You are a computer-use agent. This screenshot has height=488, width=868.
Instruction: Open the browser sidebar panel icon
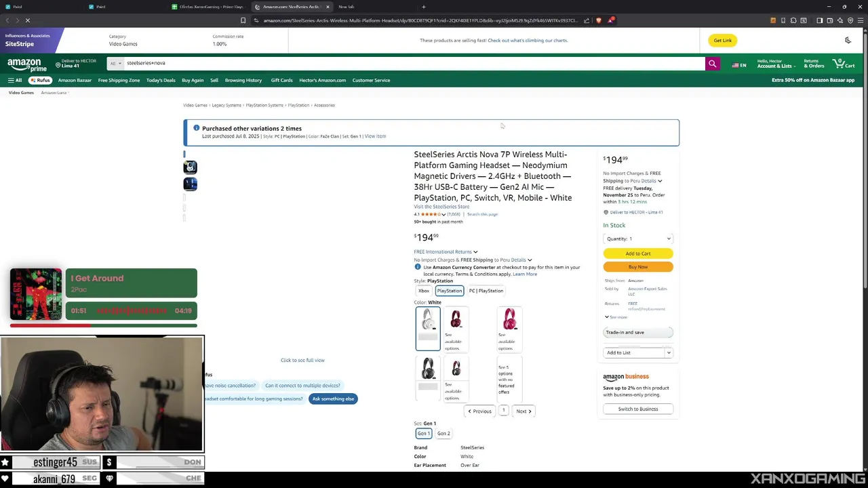click(x=819, y=20)
